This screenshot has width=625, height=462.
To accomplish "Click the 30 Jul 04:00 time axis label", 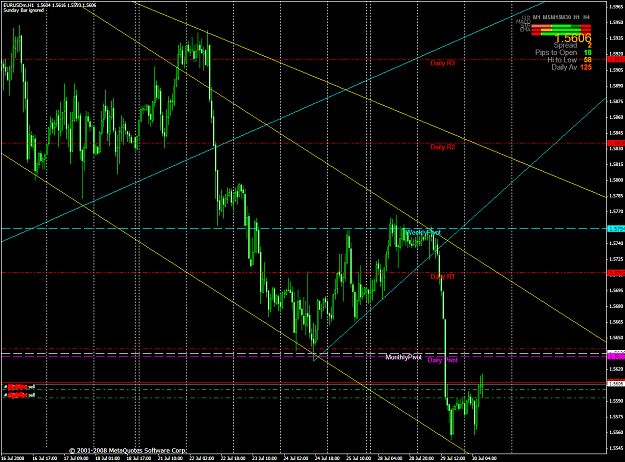I will click(x=484, y=458).
